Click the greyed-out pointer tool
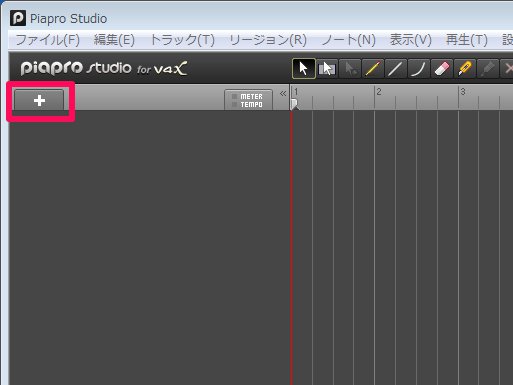Screen dimensions: 513x385 pos(350,69)
